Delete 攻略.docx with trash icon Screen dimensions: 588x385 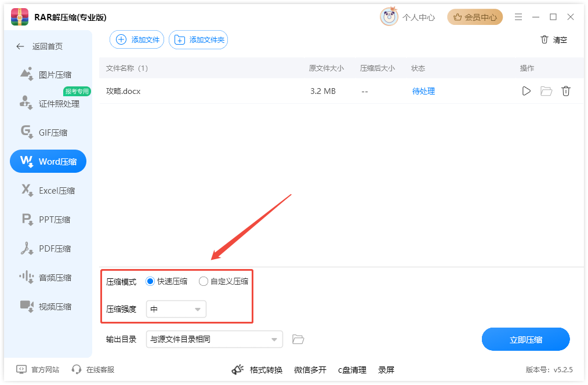[x=566, y=91]
